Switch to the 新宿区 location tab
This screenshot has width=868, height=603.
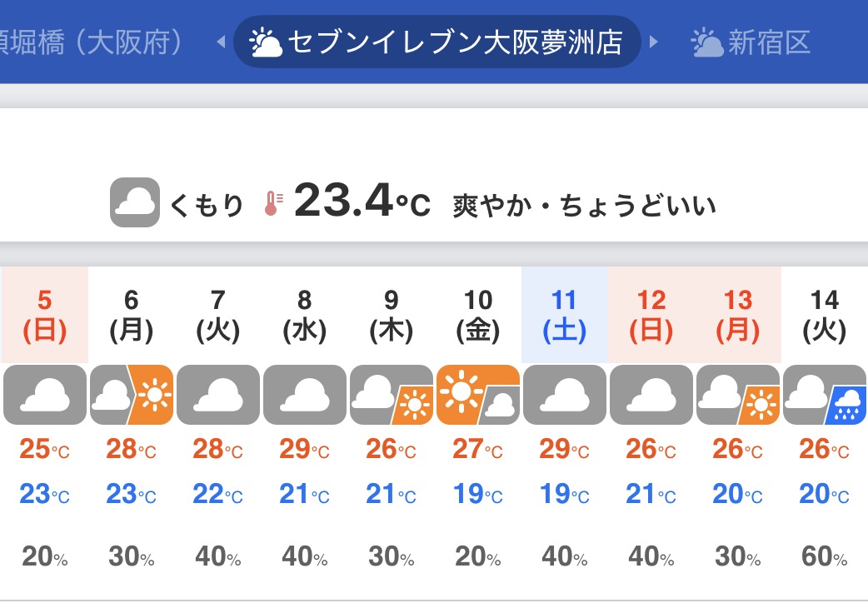click(x=751, y=42)
